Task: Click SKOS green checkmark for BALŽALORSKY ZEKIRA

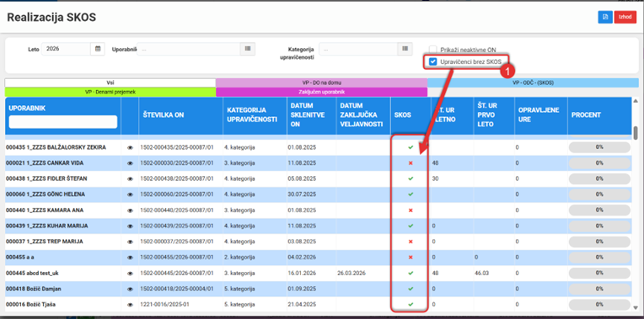Action: pos(411,147)
